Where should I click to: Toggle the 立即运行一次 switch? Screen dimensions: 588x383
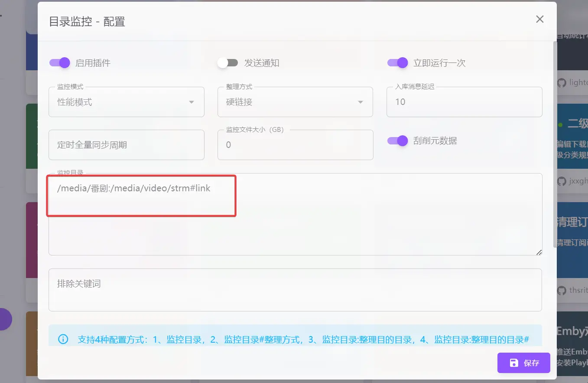click(397, 63)
